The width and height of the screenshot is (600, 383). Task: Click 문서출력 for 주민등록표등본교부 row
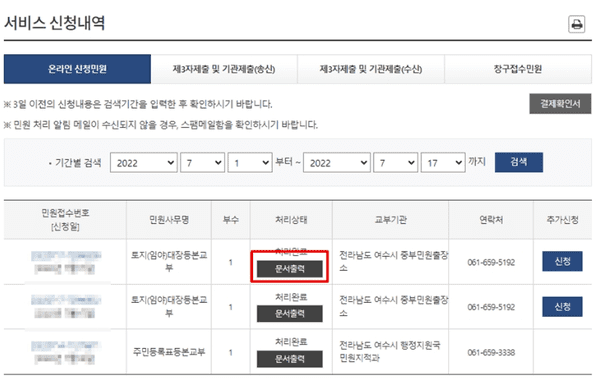click(290, 359)
